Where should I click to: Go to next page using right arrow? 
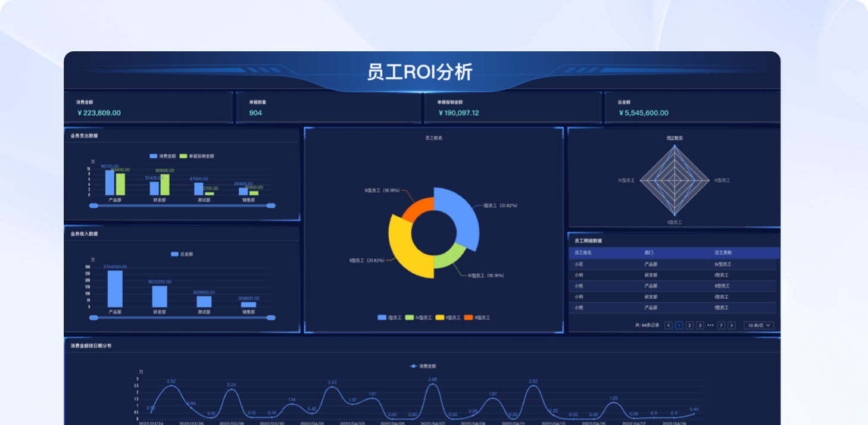point(732,326)
